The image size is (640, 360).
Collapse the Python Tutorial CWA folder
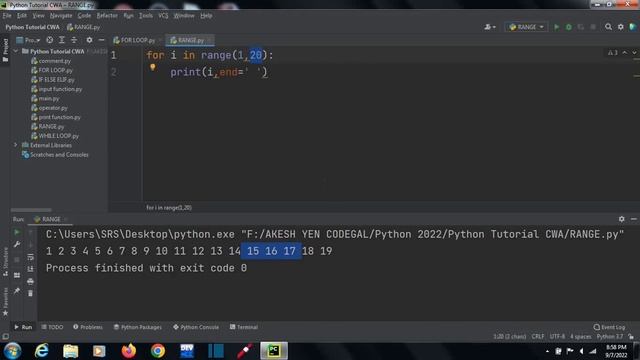tap(16, 51)
